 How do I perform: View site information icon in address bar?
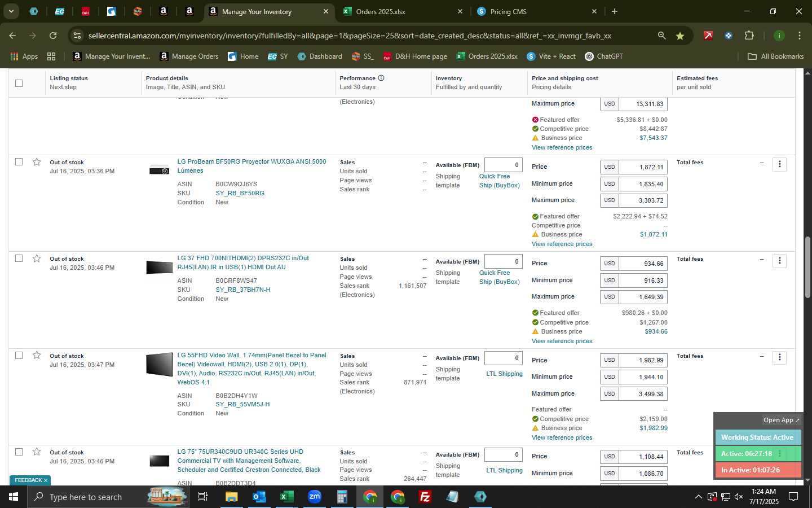pos(77,36)
